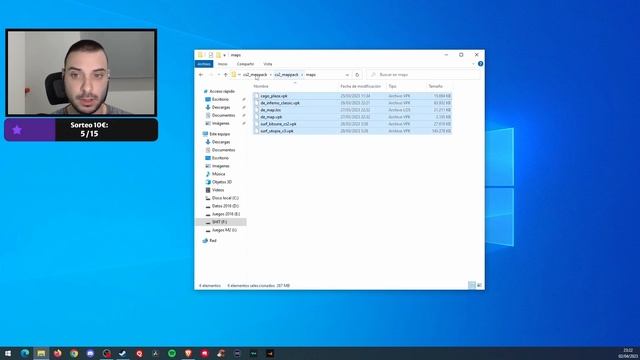640x360 pixels.
Task: Open Red network in the sidebar
Action: coord(213,241)
